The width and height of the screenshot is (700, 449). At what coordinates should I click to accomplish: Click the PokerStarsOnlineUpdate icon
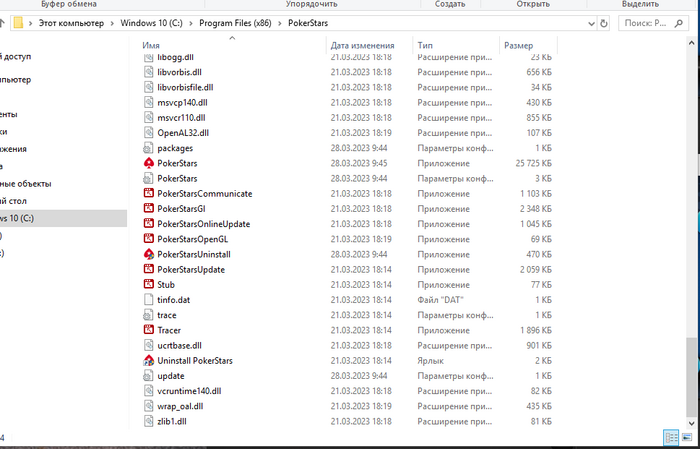point(149,224)
